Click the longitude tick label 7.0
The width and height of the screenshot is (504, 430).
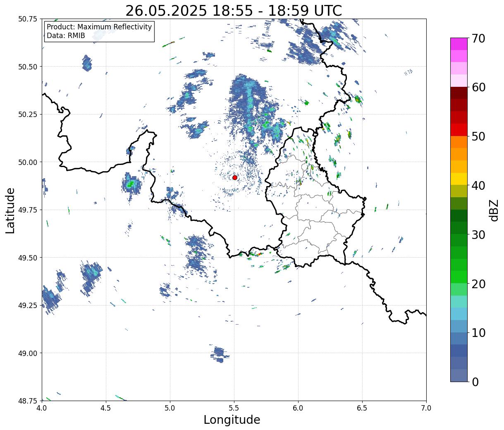click(x=426, y=408)
